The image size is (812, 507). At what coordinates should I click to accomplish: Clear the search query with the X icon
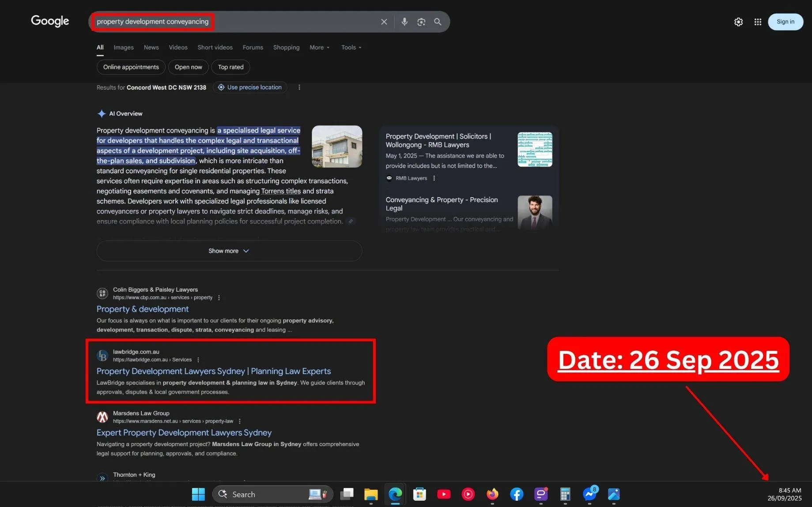384,21
